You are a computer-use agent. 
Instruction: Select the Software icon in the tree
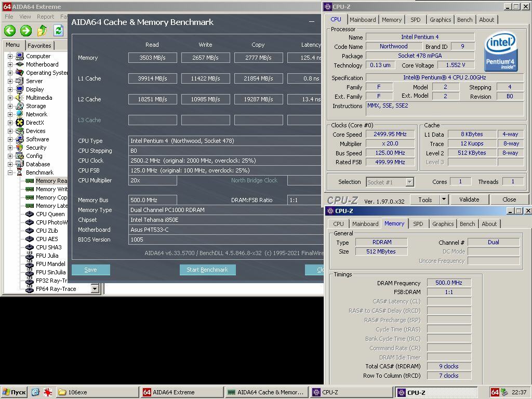[x=20, y=139]
